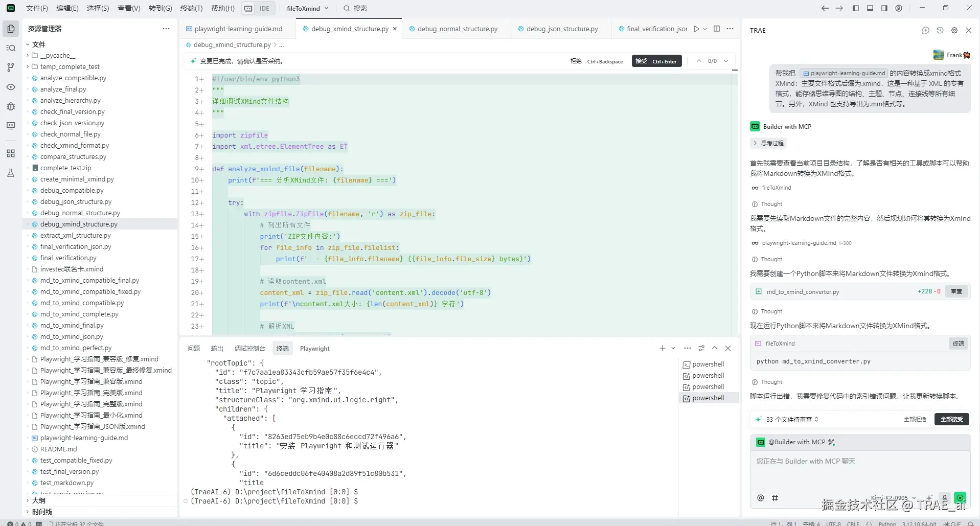Open the Search view in the activity bar

(x=11, y=48)
